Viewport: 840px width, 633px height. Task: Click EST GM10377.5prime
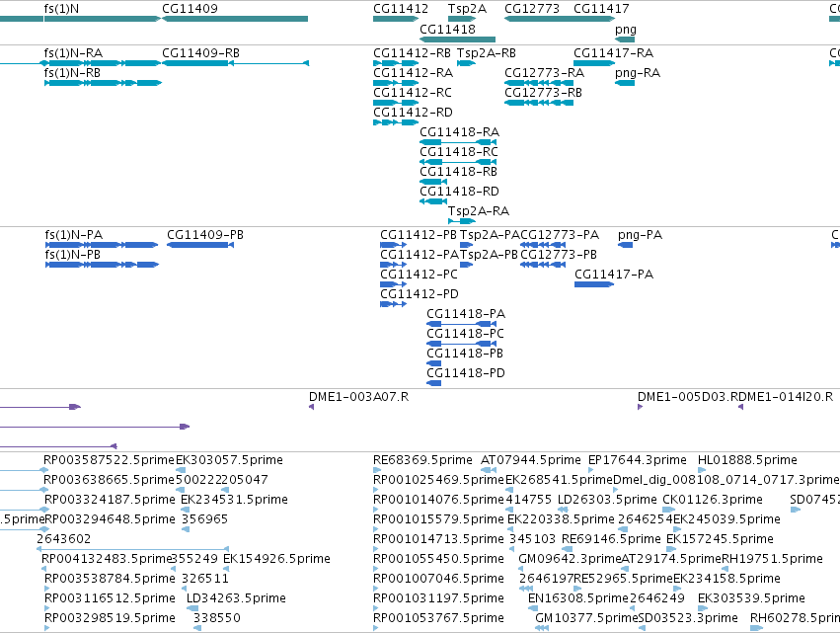pos(542,628)
